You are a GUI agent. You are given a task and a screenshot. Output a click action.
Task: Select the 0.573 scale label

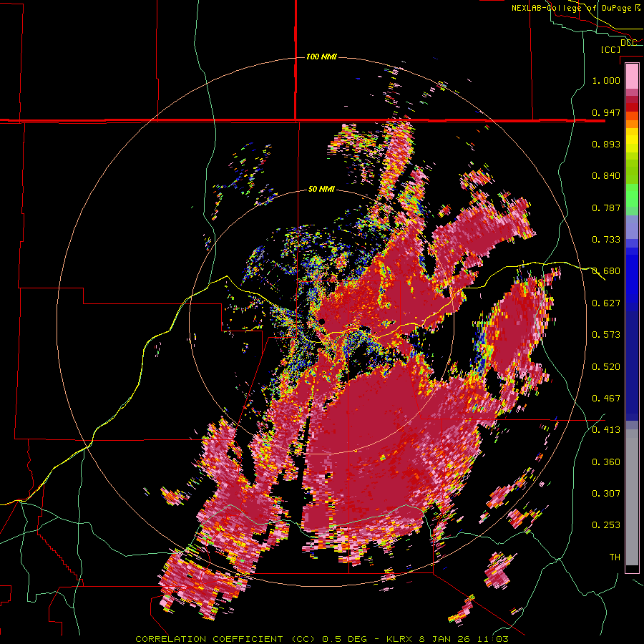[x=606, y=335]
